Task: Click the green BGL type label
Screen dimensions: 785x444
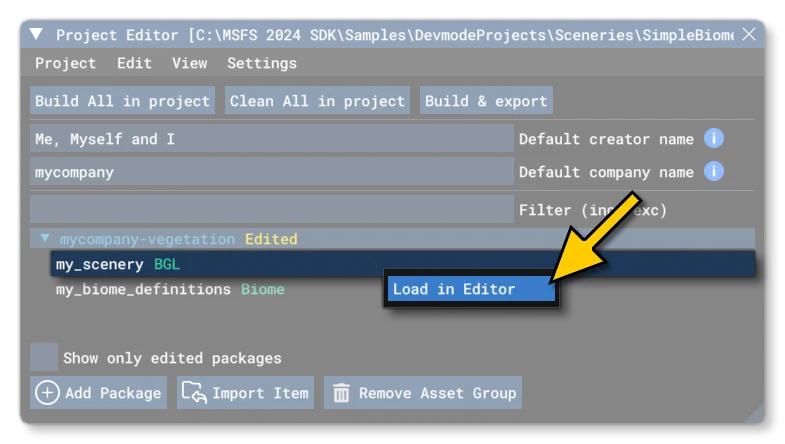Action: 167,264
